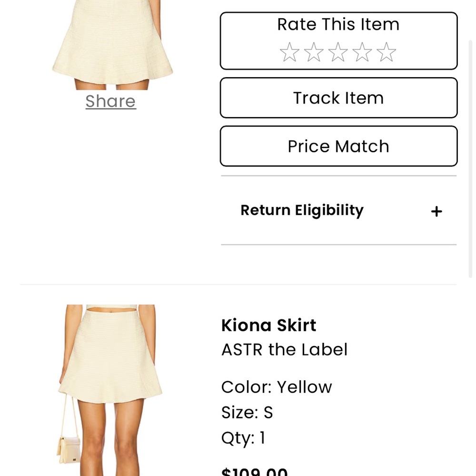476x476 pixels.
Task: Select the Color: Yellow detail text
Action: click(x=276, y=387)
